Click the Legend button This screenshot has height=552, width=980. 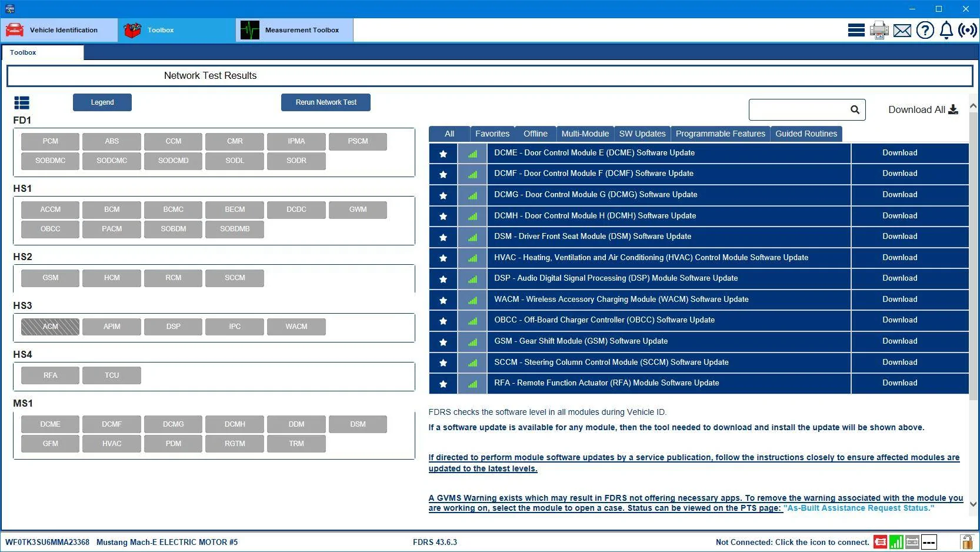[102, 102]
